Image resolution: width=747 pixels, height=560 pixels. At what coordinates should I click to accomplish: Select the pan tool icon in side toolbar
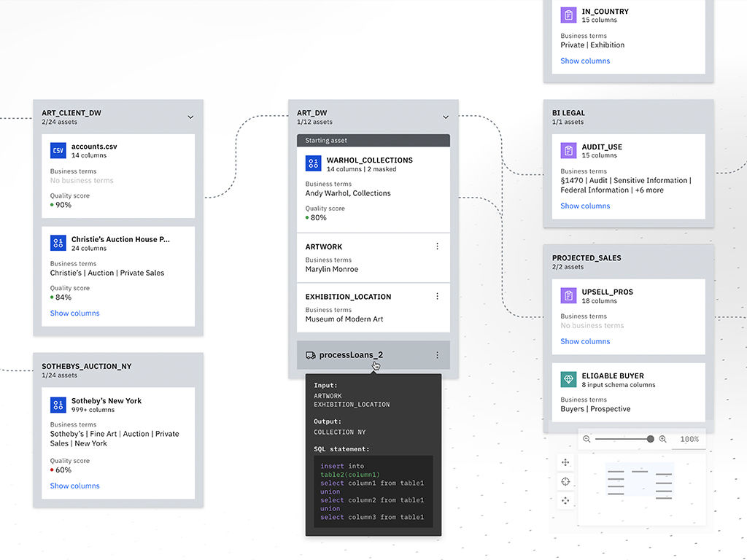click(x=565, y=462)
